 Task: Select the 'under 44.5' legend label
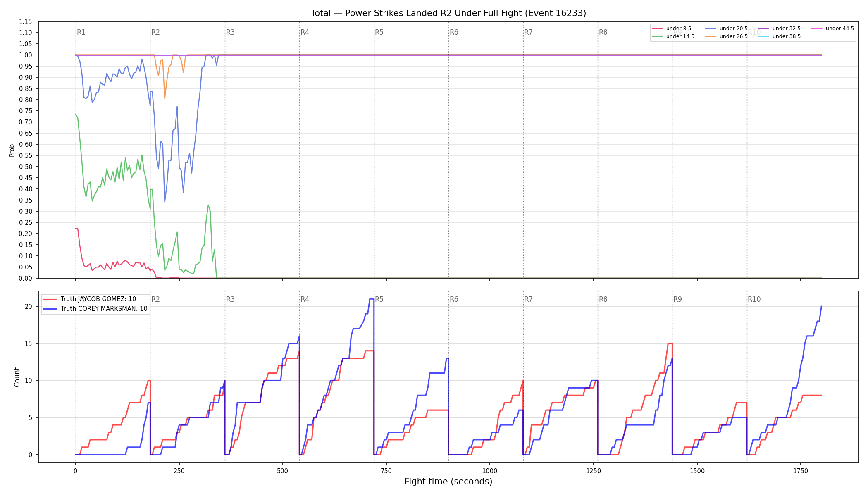[840, 29]
